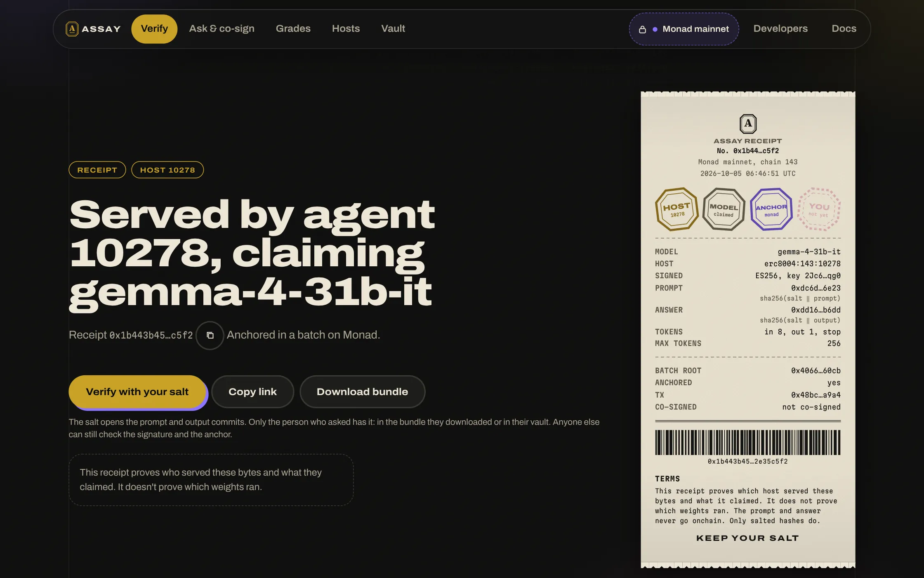Open the Developers link

(x=780, y=29)
